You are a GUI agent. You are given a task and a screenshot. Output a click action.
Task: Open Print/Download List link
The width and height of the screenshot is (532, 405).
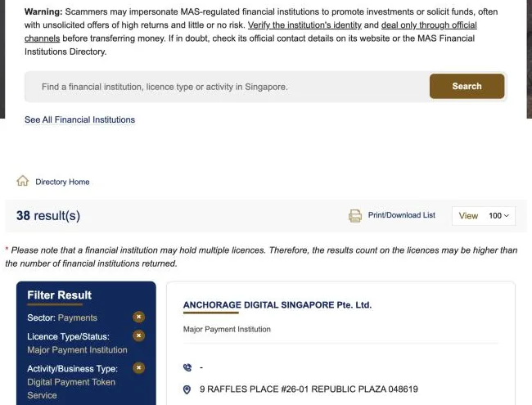coord(401,215)
